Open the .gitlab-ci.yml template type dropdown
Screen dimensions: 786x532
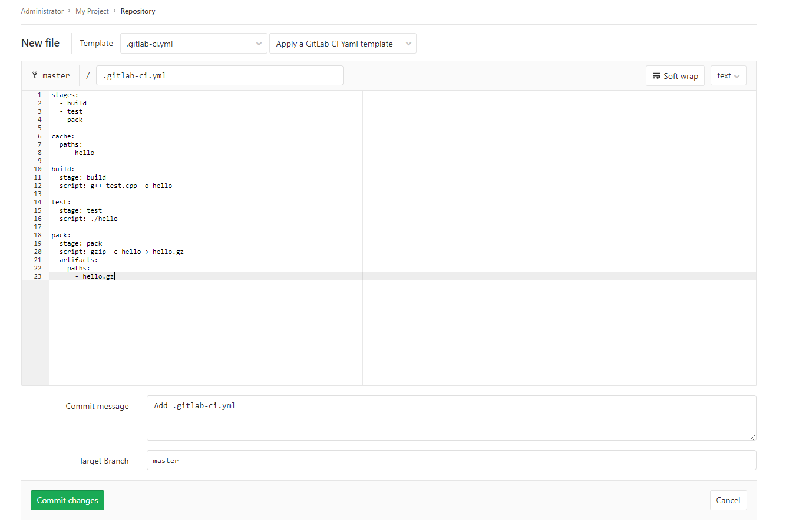coord(193,44)
